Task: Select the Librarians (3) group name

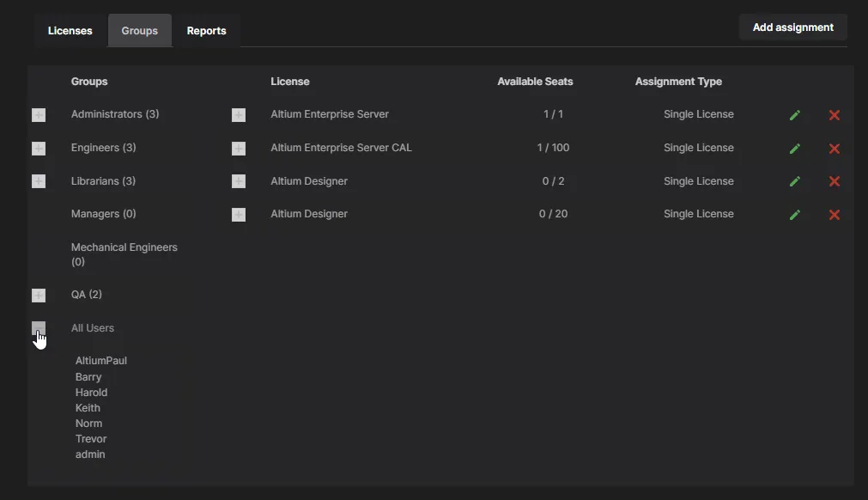Action: (104, 181)
